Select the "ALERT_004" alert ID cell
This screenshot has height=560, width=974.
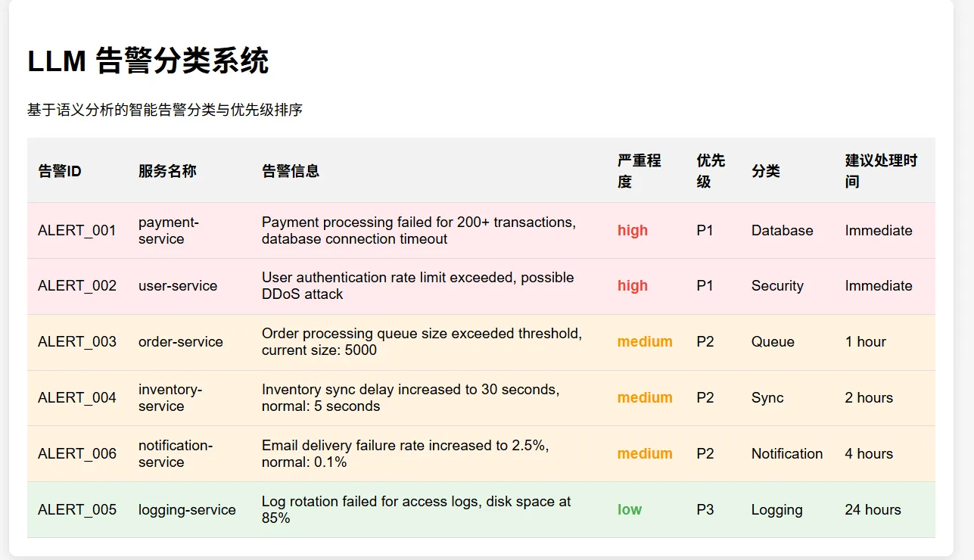(77, 398)
